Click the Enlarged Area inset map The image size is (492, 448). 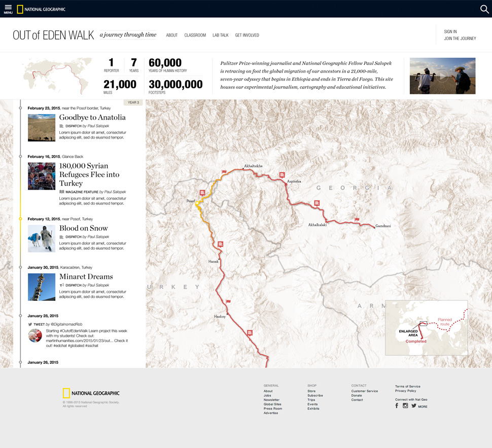pos(427,328)
